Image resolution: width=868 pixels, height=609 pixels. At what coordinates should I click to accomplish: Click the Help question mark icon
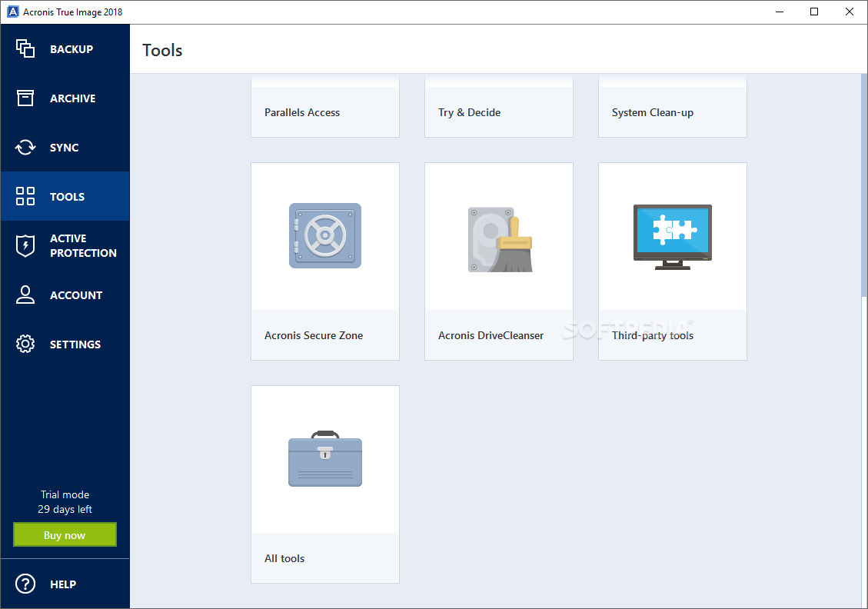point(25,584)
